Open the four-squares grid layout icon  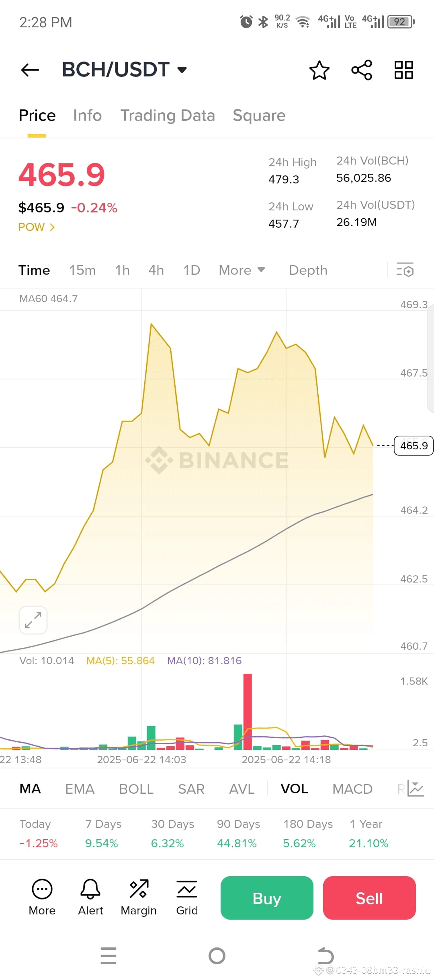pos(404,70)
